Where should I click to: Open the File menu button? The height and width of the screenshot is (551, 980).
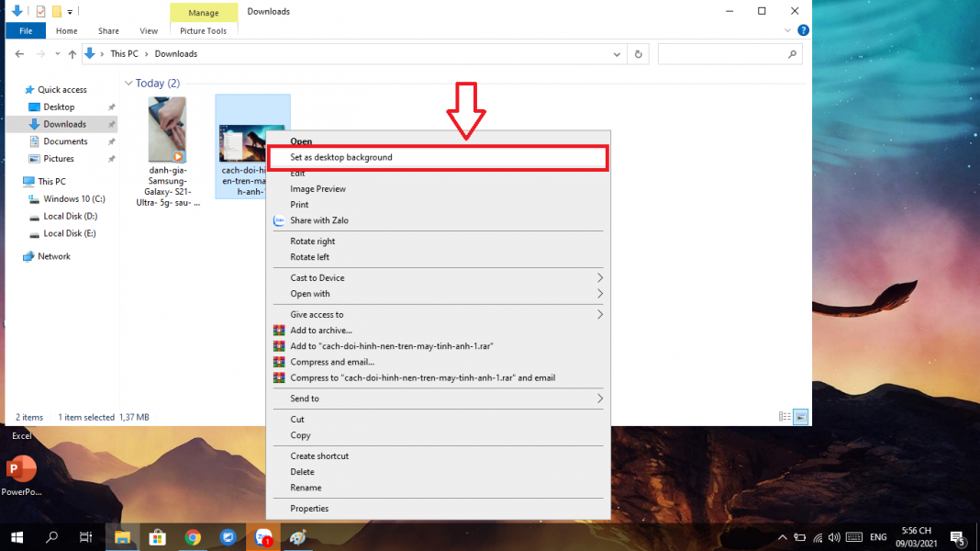pyautogui.click(x=26, y=30)
